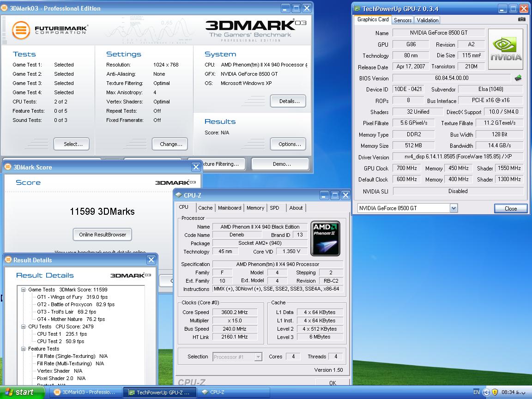Click the 3DMark03 title bar icon

(x=5, y=8)
